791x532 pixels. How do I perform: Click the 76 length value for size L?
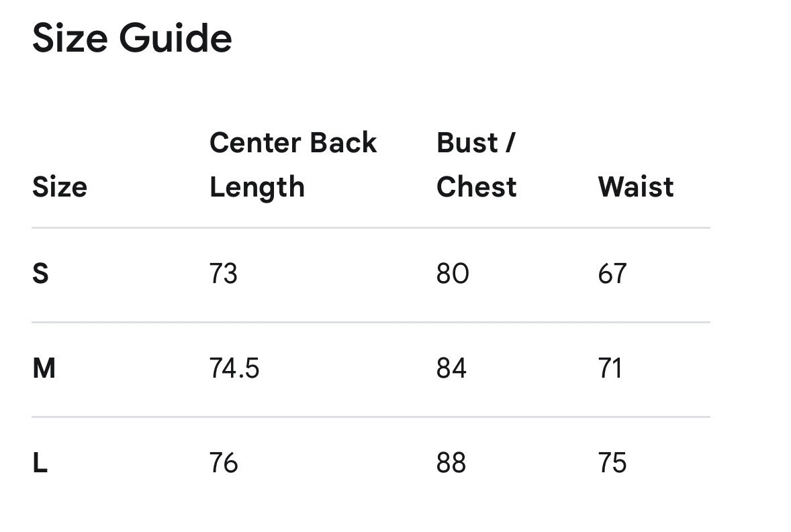224,462
